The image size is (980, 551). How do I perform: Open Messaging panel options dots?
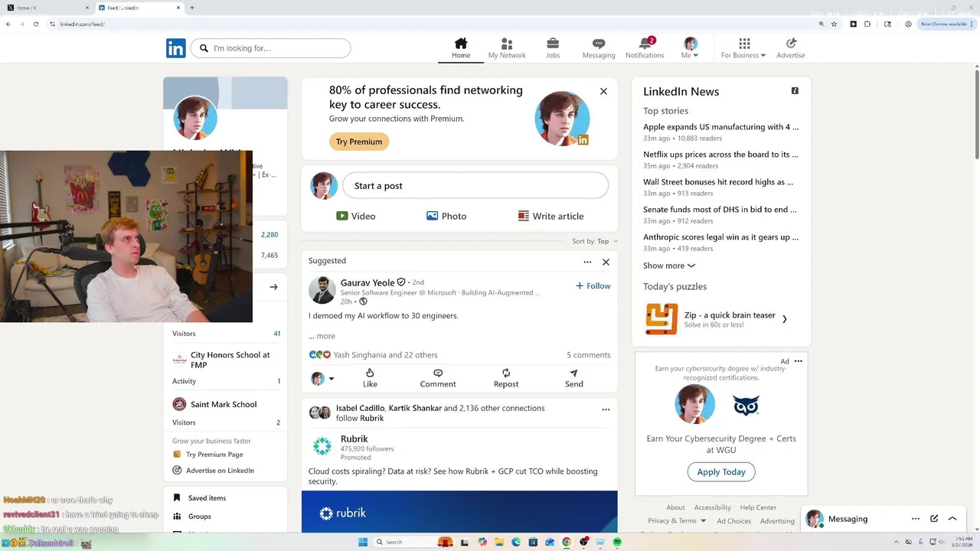click(916, 519)
